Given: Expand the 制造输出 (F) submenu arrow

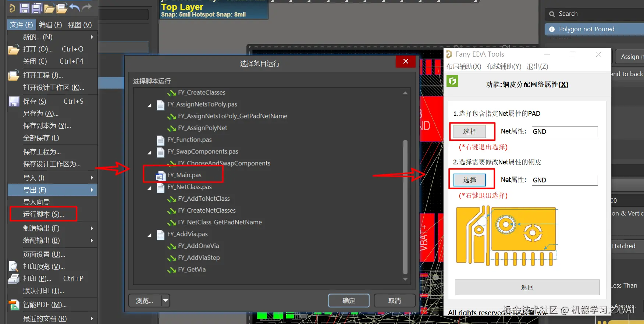Looking at the screenshot, I should [92, 228].
